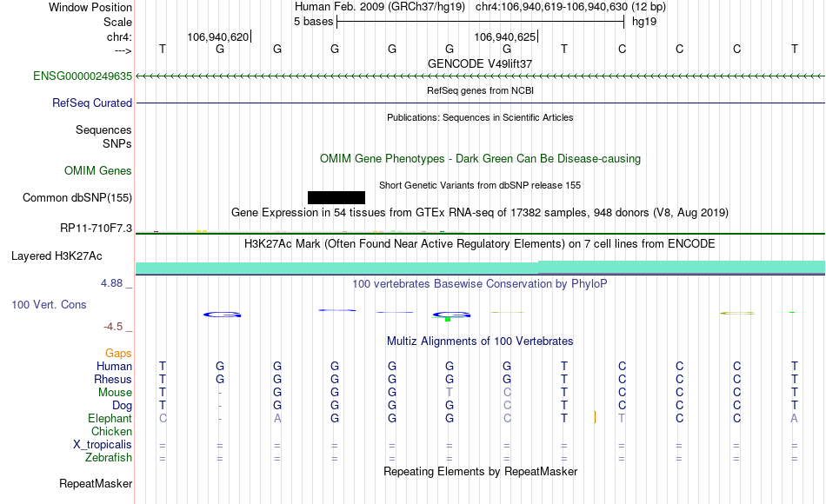Click the green GENCODE gene arrow line
The image size is (826, 504).
pos(480,76)
